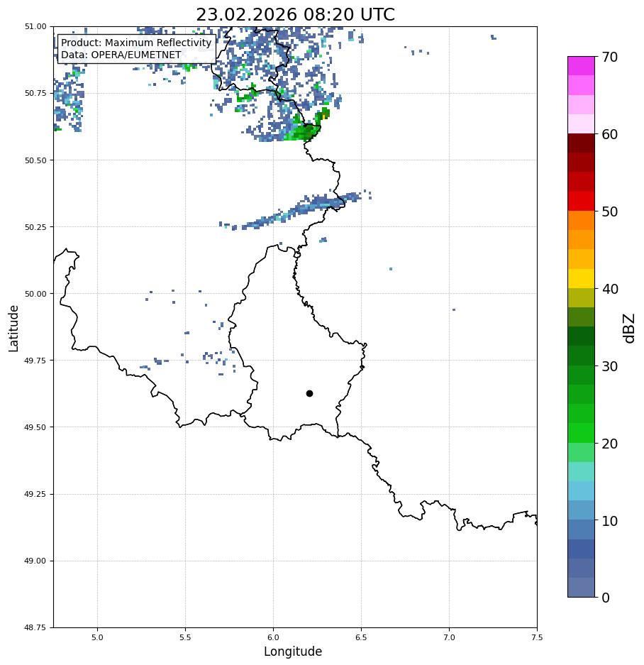
Task: Pick the orange colorbar swatch below 50
Action: click(x=582, y=221)
